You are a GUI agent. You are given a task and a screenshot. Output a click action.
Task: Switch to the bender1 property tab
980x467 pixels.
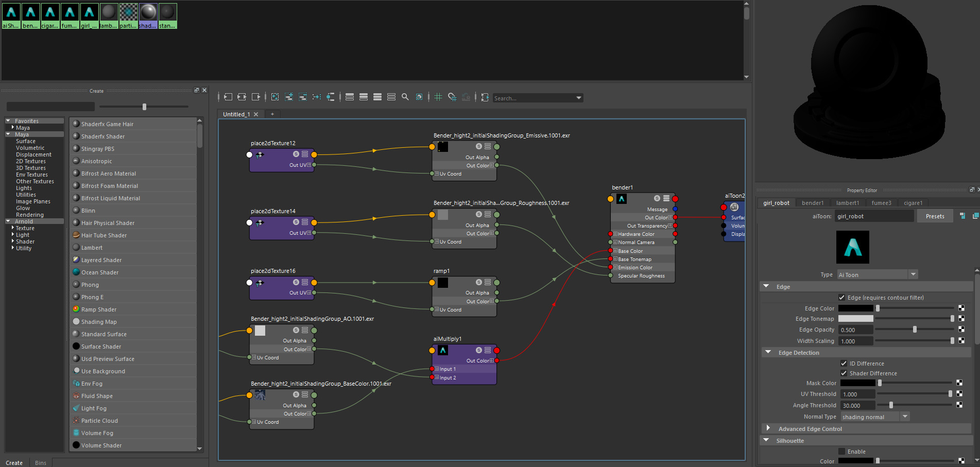pos(813,203)
